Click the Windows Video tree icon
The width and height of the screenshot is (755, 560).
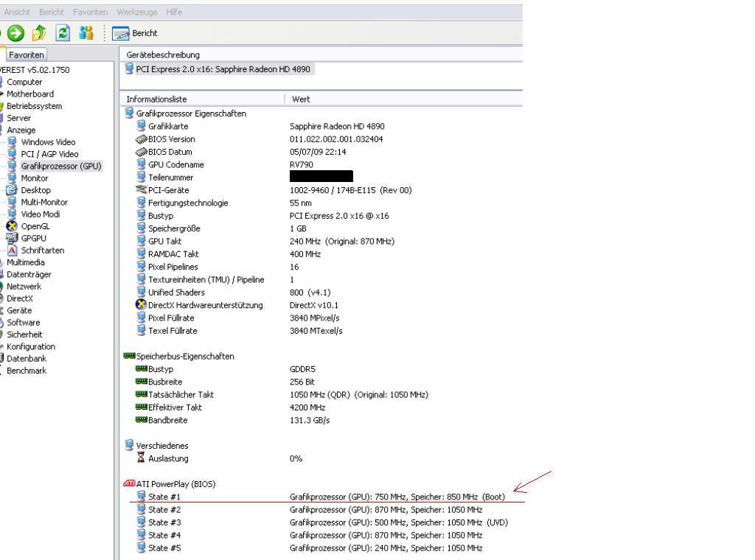click(12, 142)
